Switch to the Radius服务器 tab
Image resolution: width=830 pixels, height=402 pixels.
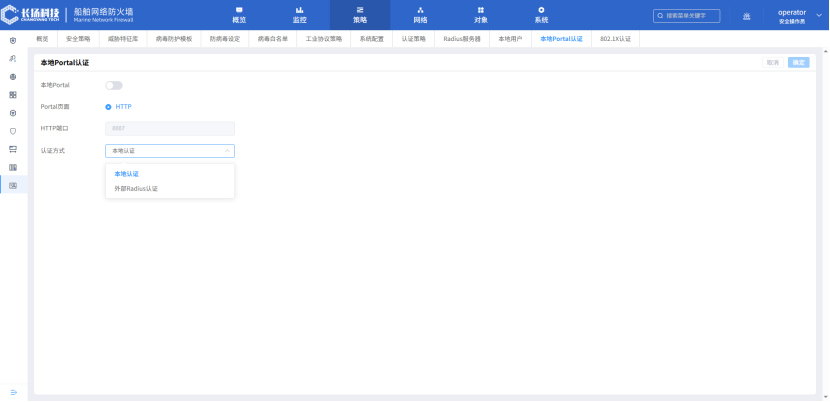461,38
